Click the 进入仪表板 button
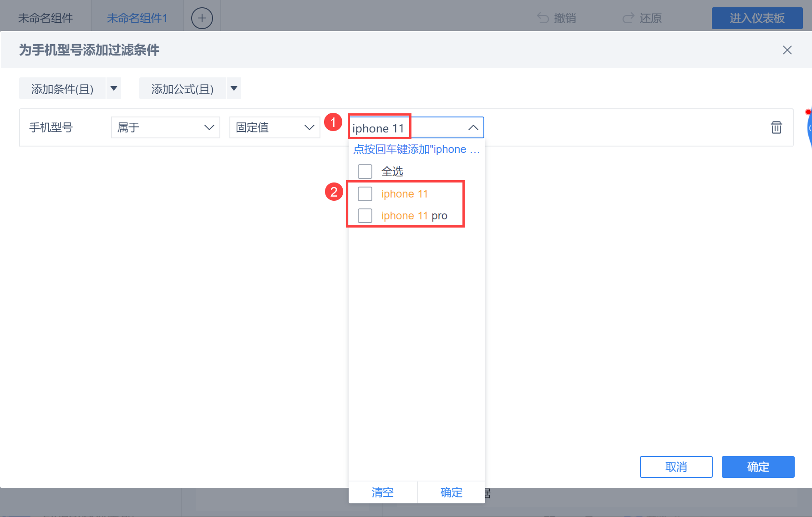The height and width of the screenshot is (517, 812). click(x=757, y=18)
